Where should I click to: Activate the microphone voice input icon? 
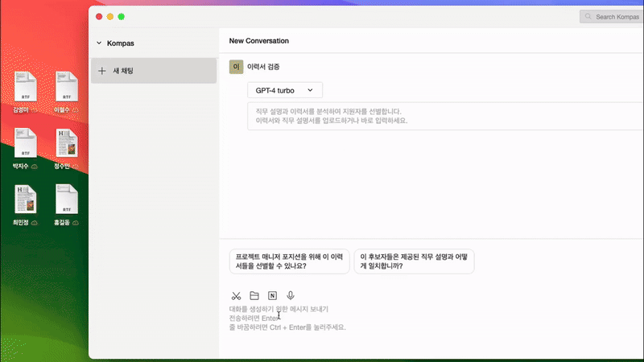[291, 295]
